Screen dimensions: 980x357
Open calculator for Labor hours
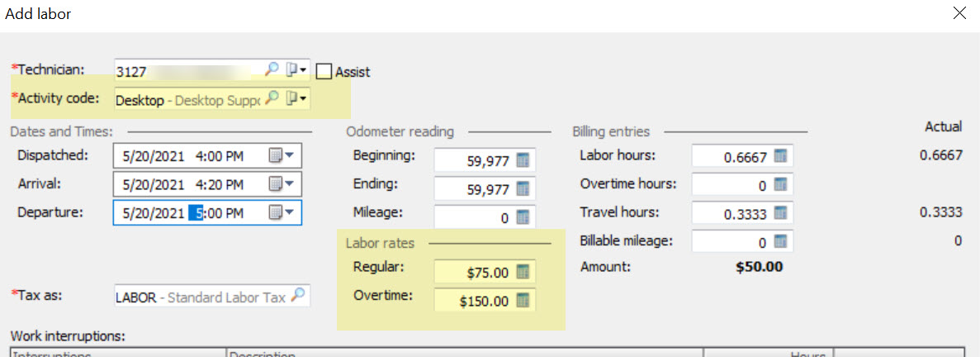pos(780,156)
